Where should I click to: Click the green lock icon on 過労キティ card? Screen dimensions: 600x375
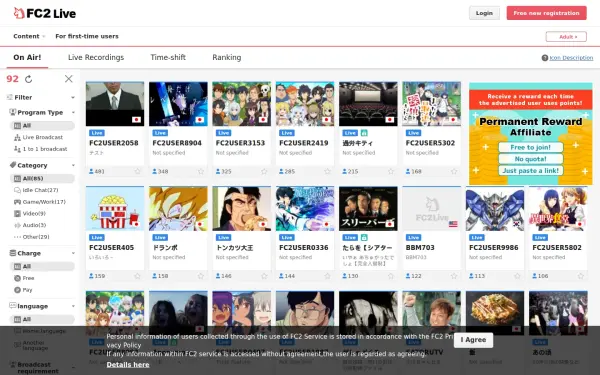click(364, 133)
